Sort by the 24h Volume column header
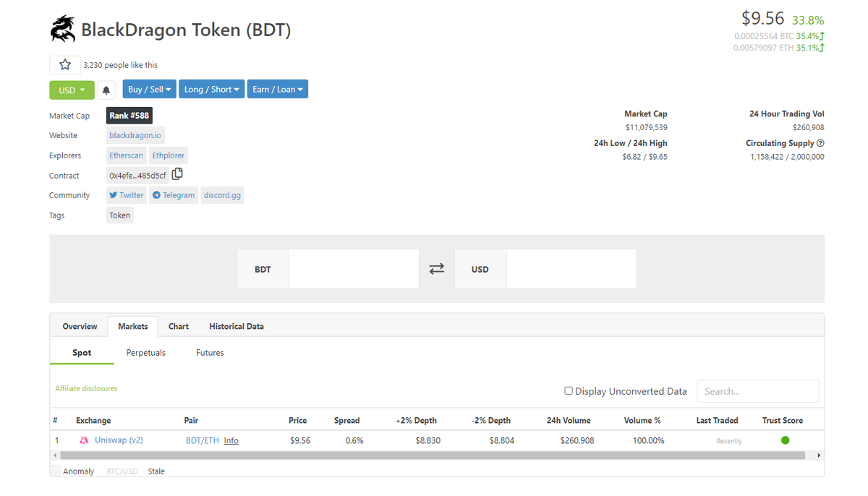This screenshot has width=868, height=496. coord(569,420)
